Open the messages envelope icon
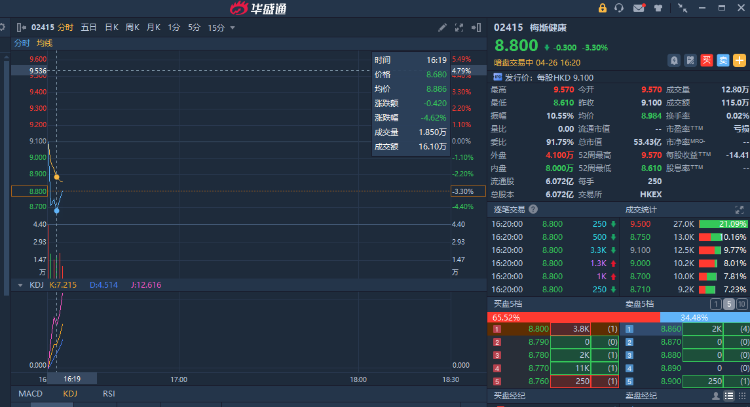 (639, 8)
